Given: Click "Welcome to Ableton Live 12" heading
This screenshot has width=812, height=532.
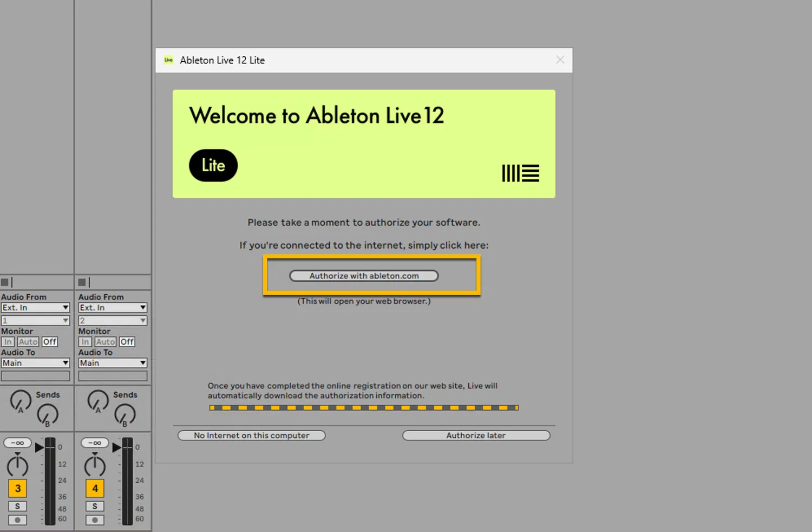Looking at the screenshot, I should 317,115.
